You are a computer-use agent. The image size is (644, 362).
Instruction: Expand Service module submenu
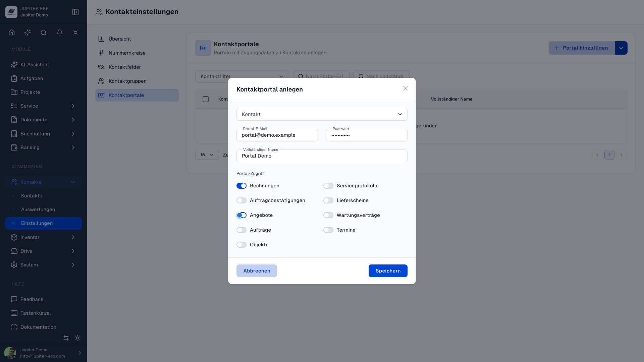pyautogui.click(x=44, y=106)
